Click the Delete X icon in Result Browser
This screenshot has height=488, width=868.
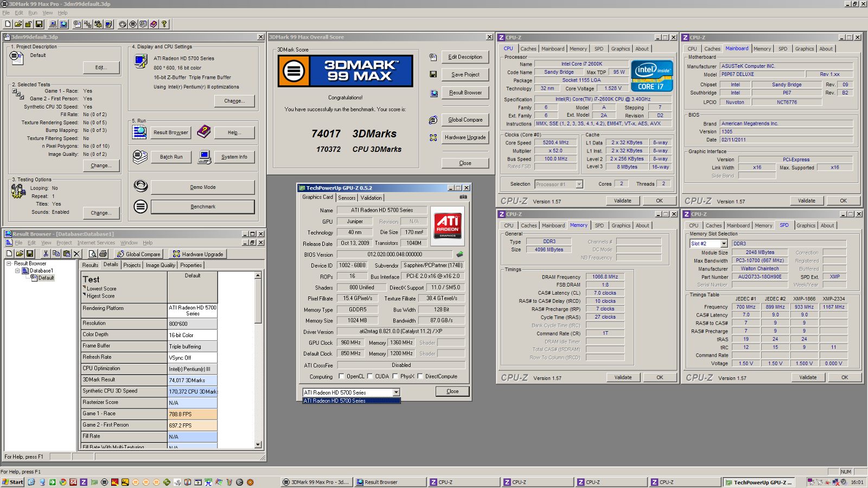(76, 253)
